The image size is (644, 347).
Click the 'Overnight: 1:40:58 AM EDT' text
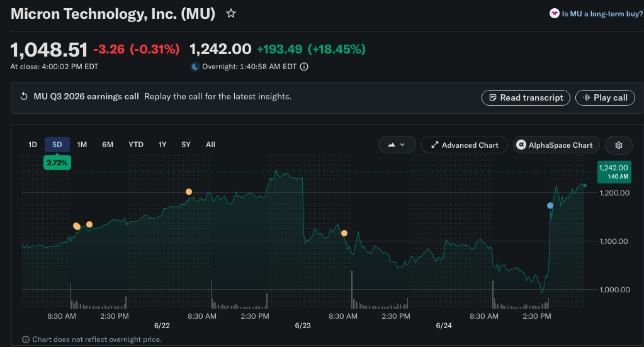point(249,67)
